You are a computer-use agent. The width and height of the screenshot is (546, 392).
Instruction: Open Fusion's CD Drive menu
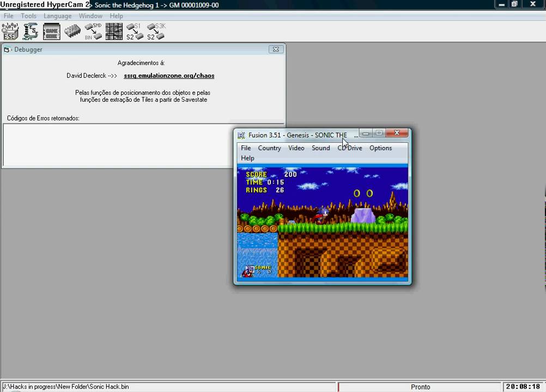point(350,148)
